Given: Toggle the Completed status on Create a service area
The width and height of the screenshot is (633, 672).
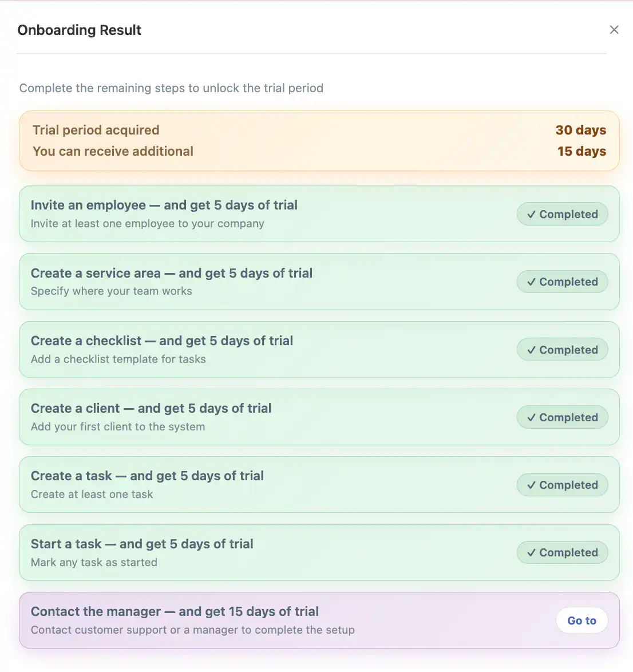Looking at the screenshot, I should click(562, 282).
